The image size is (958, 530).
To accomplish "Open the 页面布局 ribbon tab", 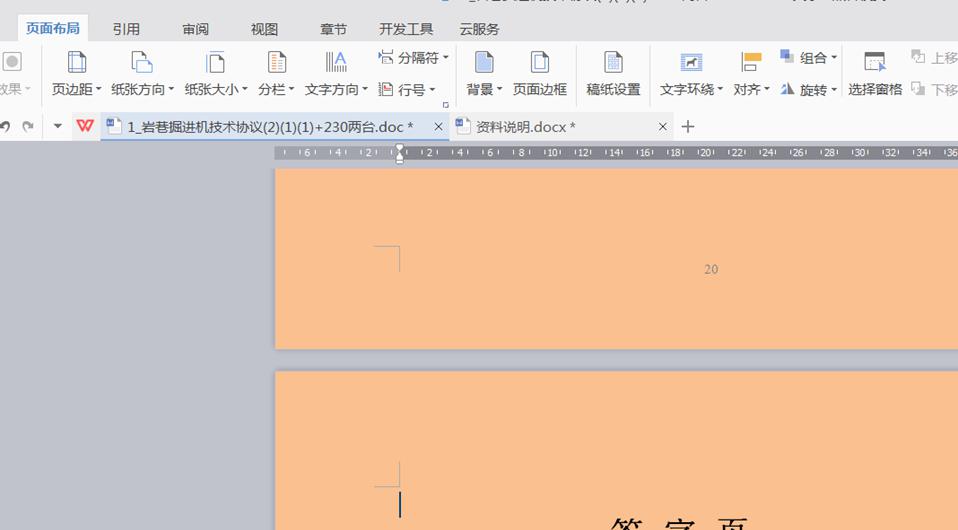I will click(53, 29).
